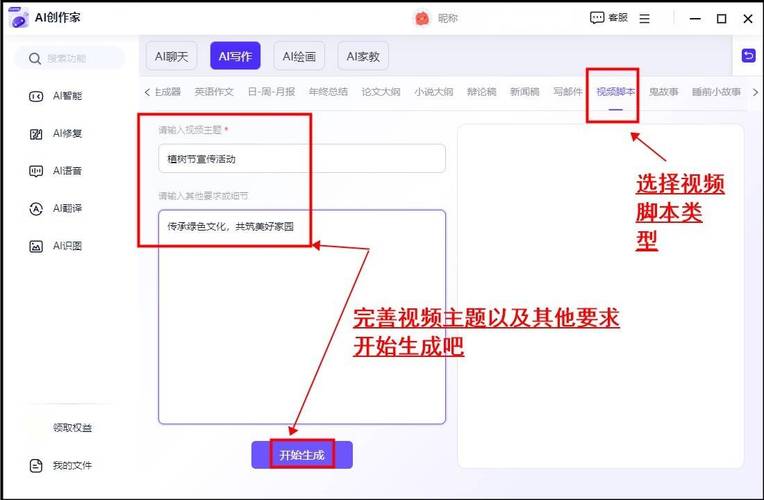Screen dimensions: 764x500
Task: Click the AI语音 sidebar icon
Action: tap(36, 171)
